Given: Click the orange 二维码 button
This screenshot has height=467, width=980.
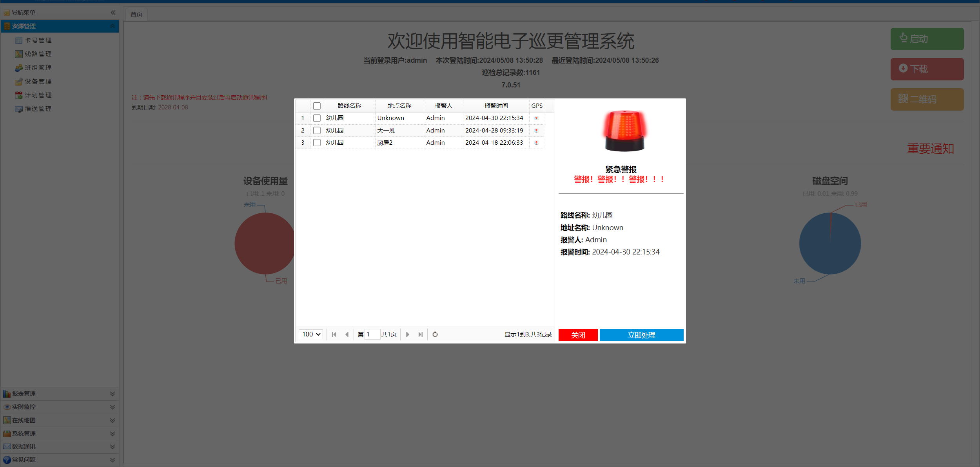Looking at the screenshot, I should pos(927,99).
